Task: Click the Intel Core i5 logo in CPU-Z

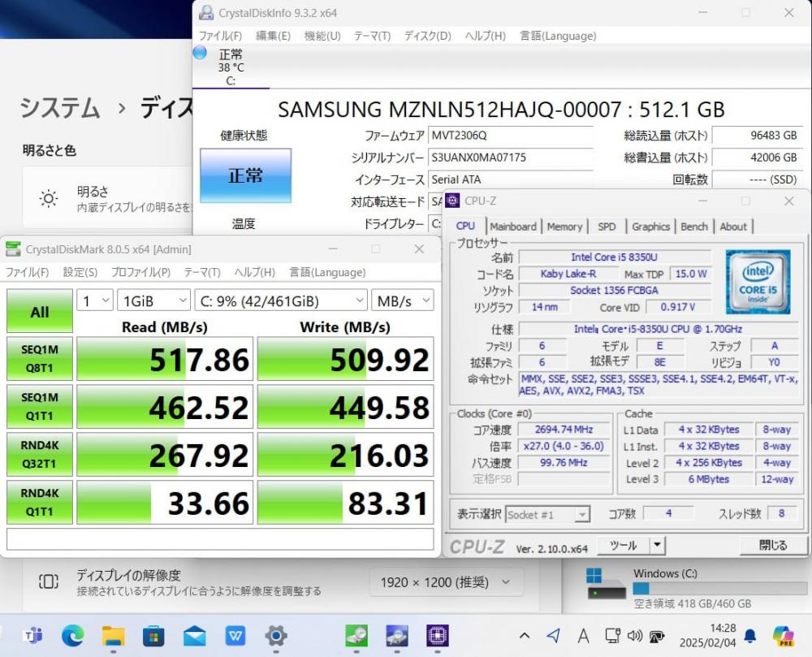Action: [x=758, y=282]
